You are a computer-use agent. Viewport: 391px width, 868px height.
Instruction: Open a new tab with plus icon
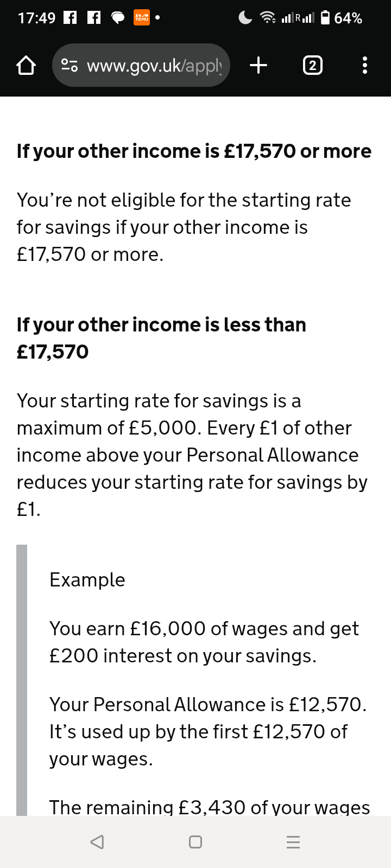258,66
